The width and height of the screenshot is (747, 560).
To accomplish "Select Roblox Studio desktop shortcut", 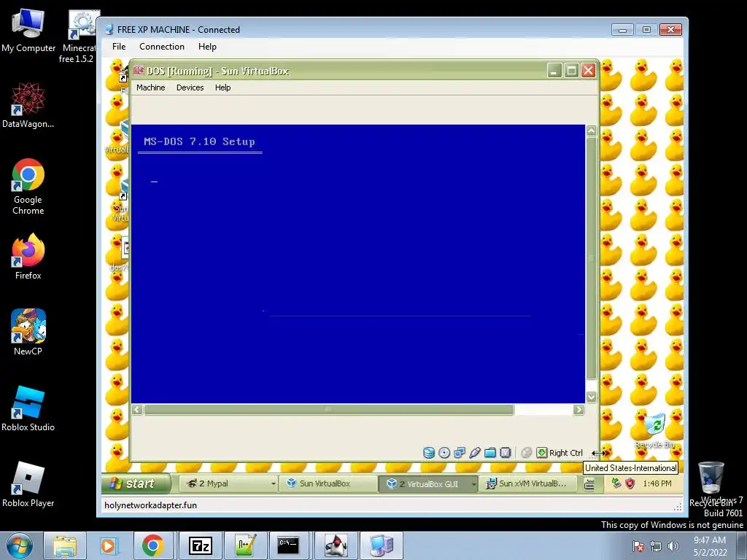I will click(x=28, y=408).
